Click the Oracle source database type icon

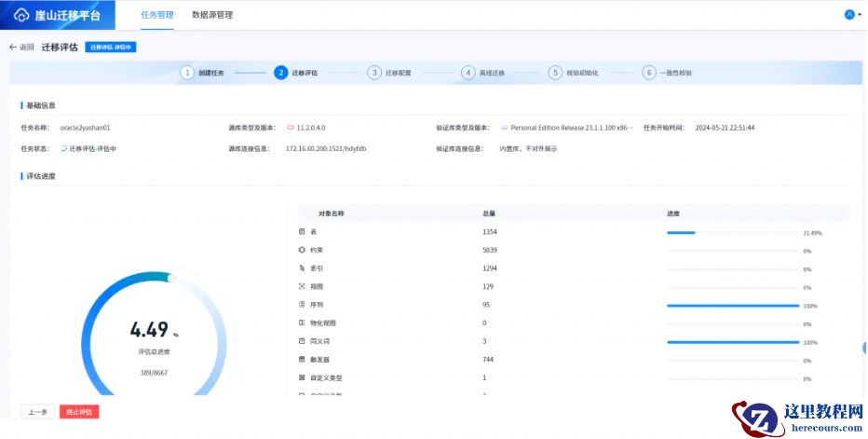pos(291,128)
